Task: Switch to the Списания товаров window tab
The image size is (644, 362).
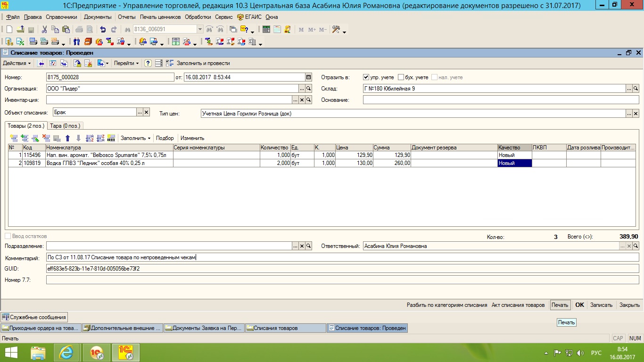Action: (x=286, y=328)
